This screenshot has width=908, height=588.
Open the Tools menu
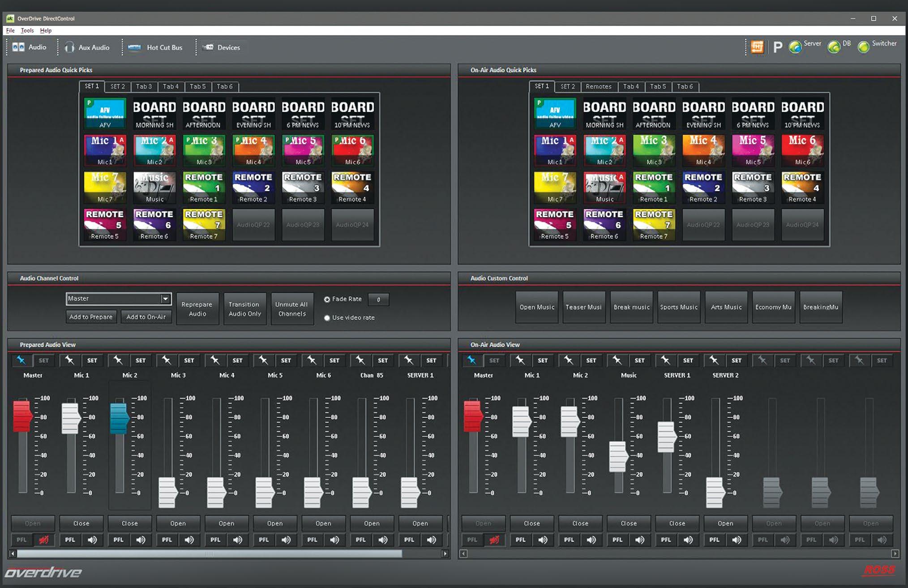[x=27, y=30]
